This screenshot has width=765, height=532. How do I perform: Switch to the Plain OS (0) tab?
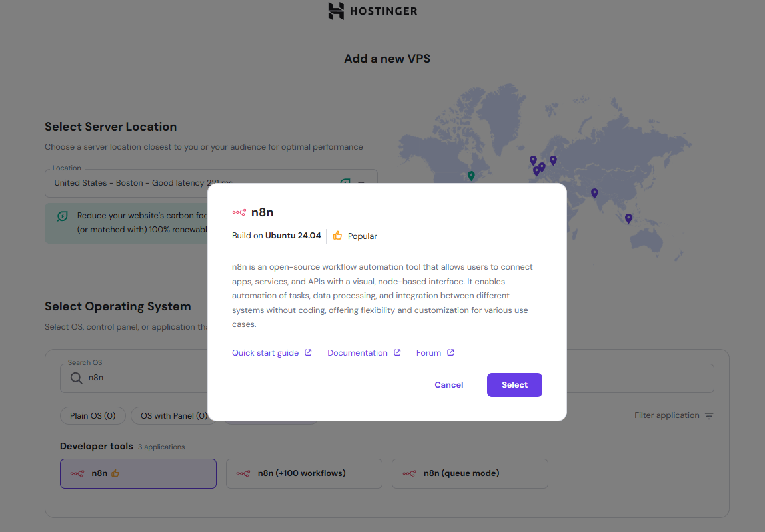click(93, 416)
